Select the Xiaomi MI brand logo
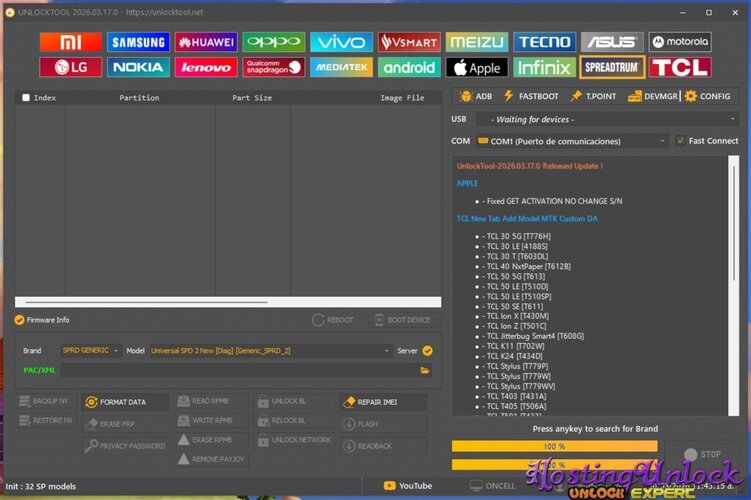This screenshot has width=751, height=500. (x=70, y=42)
